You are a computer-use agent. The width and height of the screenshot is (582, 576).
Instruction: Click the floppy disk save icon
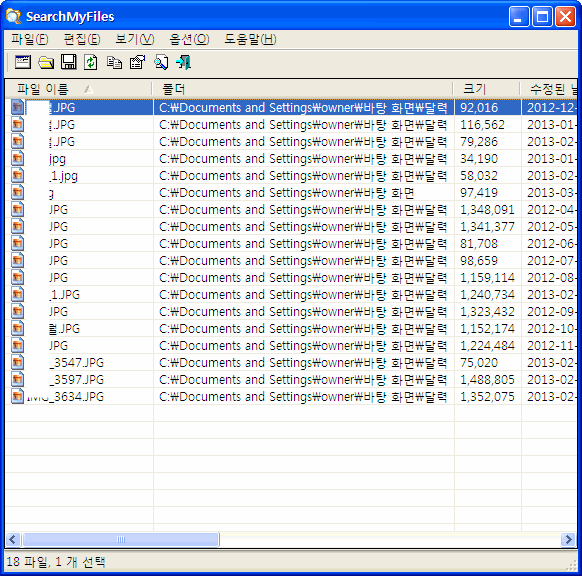(x=69, y=62)
